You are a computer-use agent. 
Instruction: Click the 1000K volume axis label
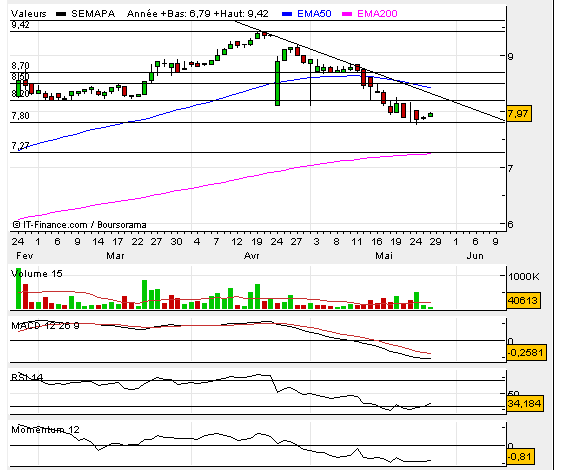pos(524,276)
